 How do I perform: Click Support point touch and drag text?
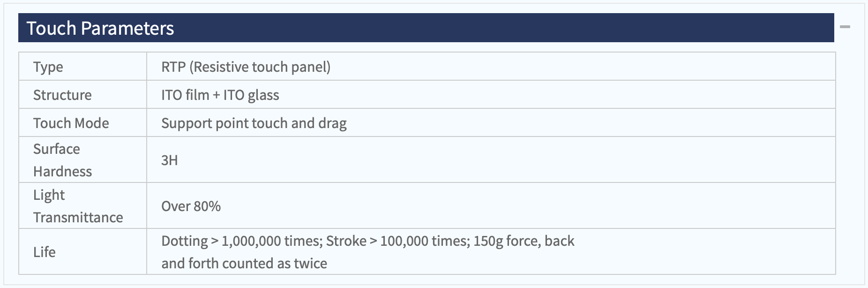coord(254,123)
